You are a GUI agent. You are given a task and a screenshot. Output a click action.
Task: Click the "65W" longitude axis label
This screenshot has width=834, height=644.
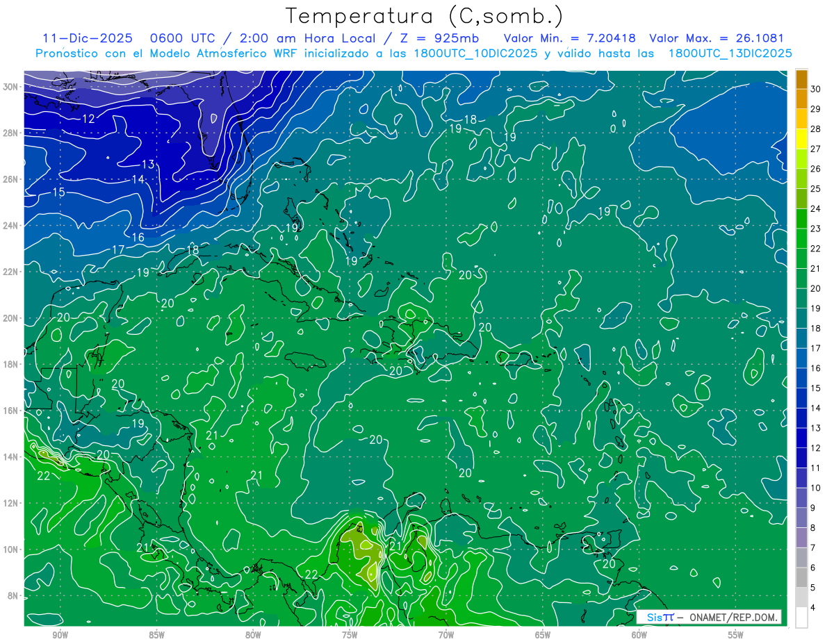coord(543,636)
